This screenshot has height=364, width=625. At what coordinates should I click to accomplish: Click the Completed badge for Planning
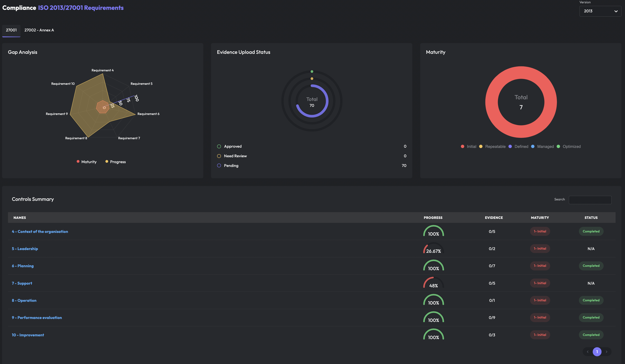click(x=591, y=266)
